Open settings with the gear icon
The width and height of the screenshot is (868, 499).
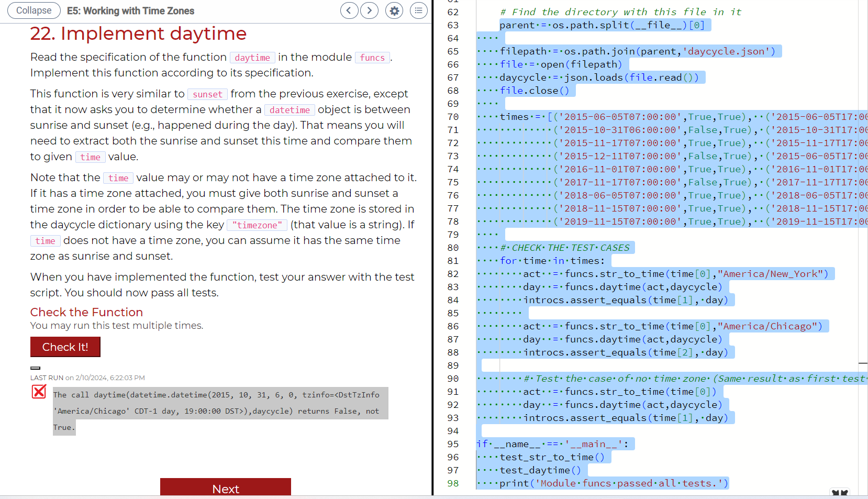click(394, 10)
